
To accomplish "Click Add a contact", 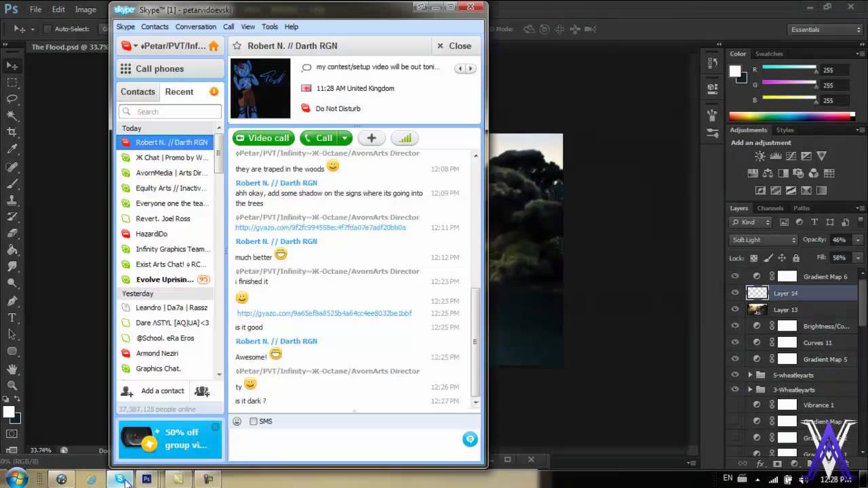I will click(x=153, y=391).
